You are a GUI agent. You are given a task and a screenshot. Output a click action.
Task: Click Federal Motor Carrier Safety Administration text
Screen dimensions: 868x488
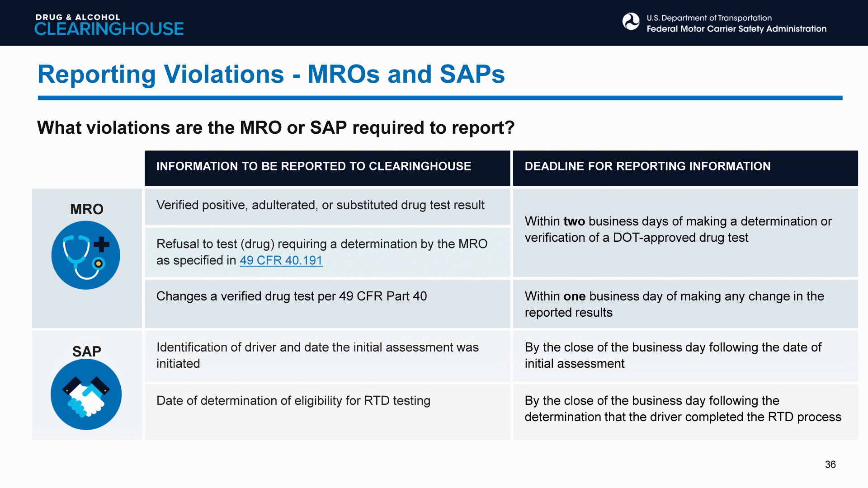point(736,29)
